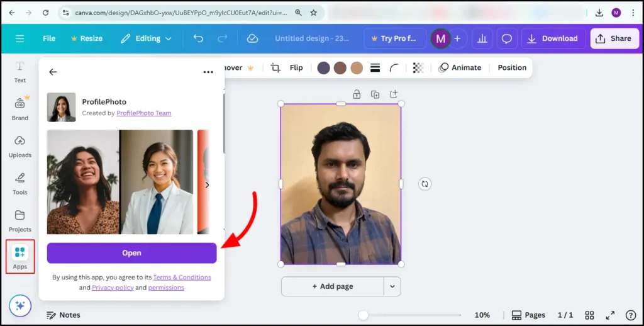Select the Crop tool icon

[x=275, y=68]
